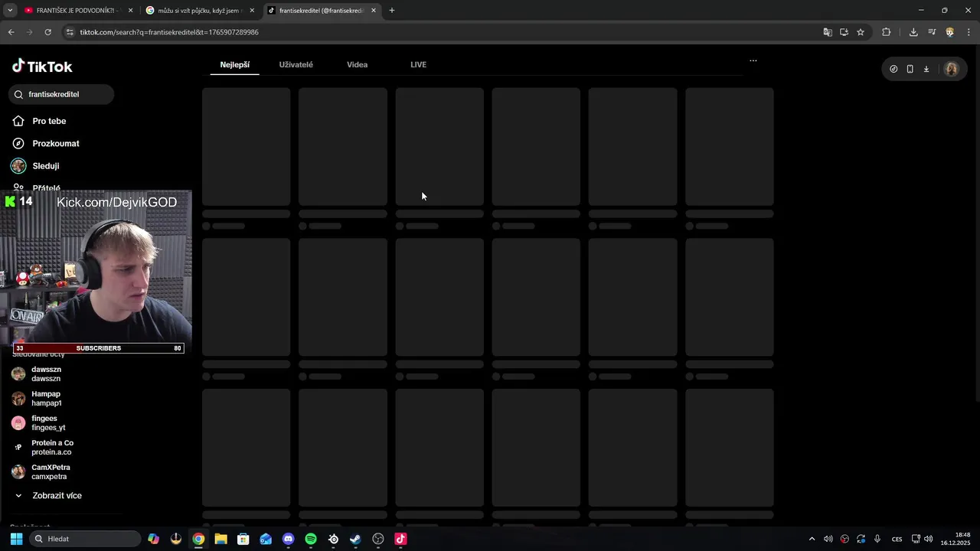Viewport: 980px width, 551px height.
Task: Click the translate page icon in address bar
Action: pyautogui.click(x=827, y=32)
